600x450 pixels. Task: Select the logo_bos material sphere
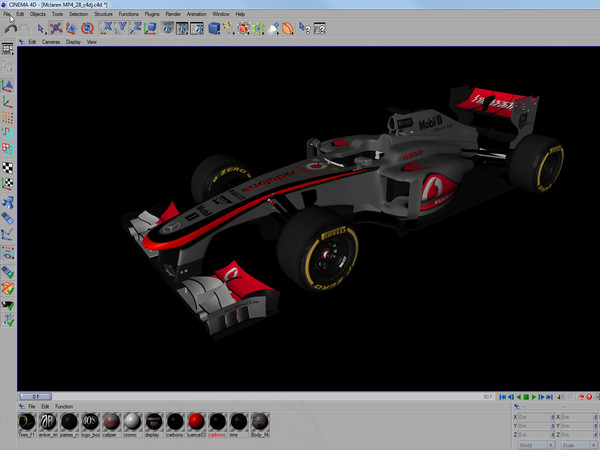(90, 422)
